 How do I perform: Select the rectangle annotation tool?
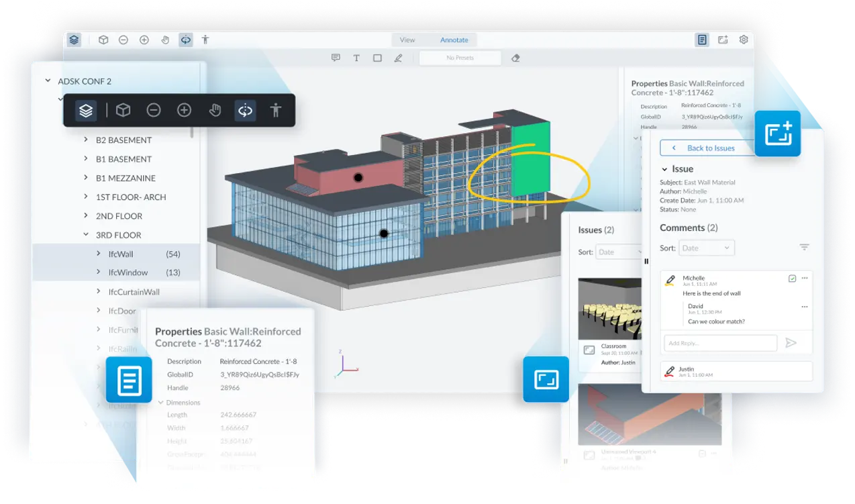pyautogui.click(x=377, y=58)
